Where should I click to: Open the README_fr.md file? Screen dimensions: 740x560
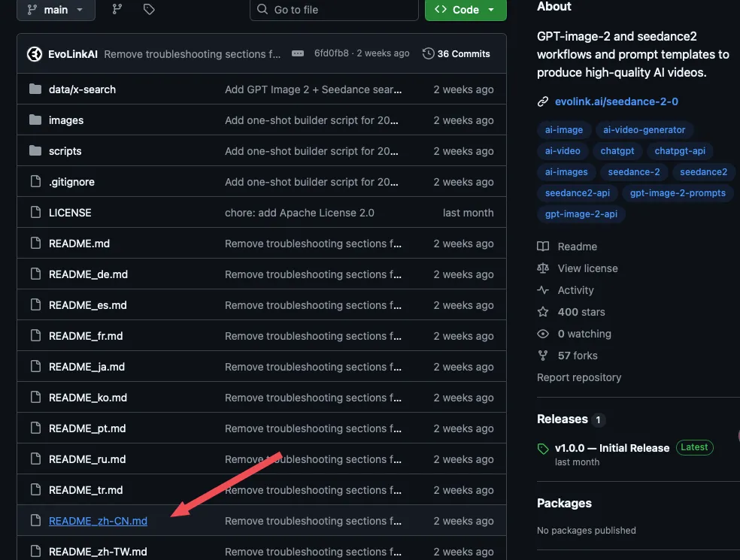[x=86, y=336]
